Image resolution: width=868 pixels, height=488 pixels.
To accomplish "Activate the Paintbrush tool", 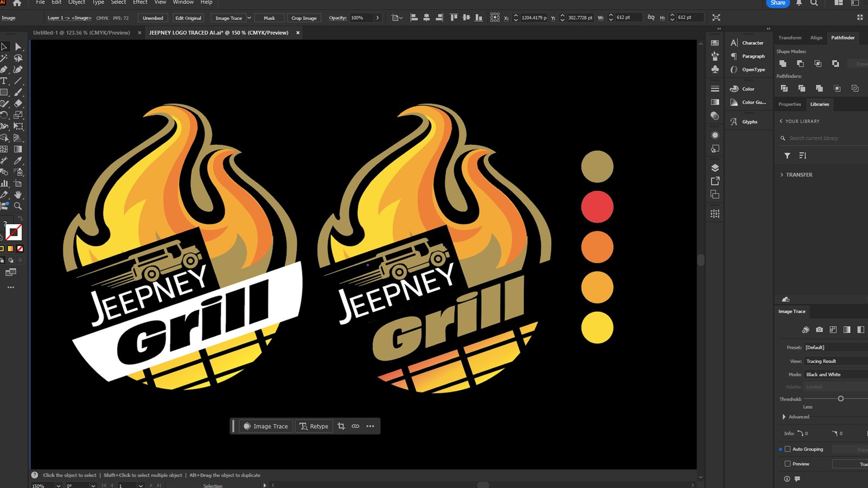I will point(18,92).
